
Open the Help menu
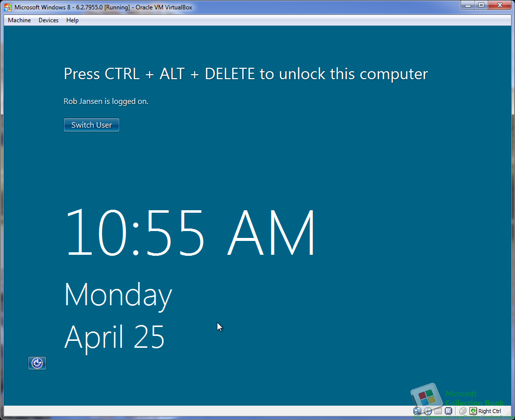[72, 20]
